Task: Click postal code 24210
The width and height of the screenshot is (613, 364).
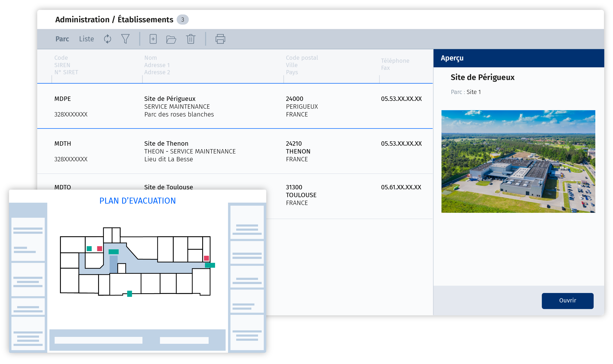Action: pos(294,143)
